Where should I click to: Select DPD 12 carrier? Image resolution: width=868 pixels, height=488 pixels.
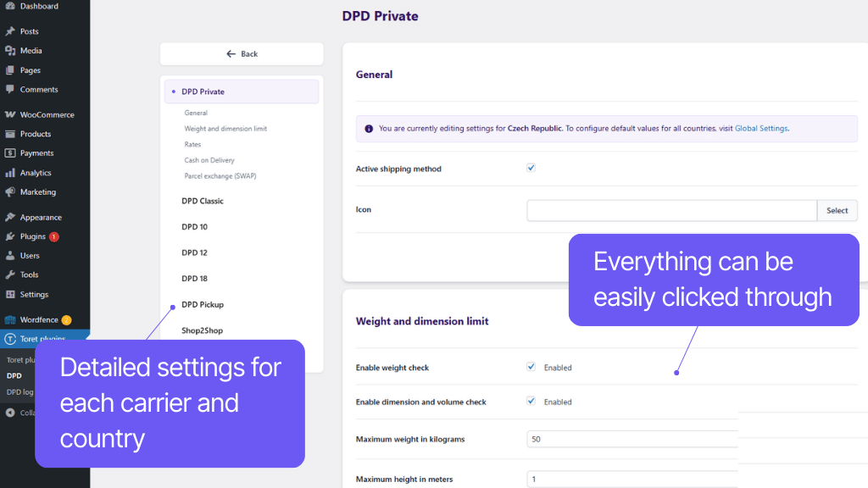(194, 252)
